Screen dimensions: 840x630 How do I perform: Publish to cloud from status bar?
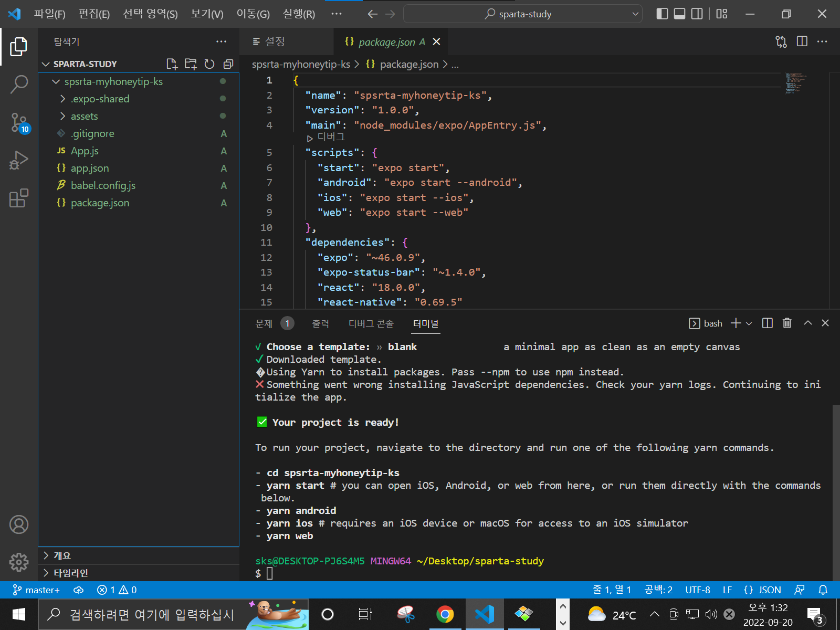79,590
